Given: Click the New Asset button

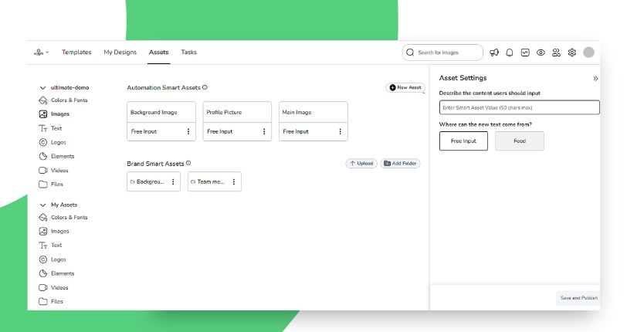Looking at the screenshot, I should [405, 88].
